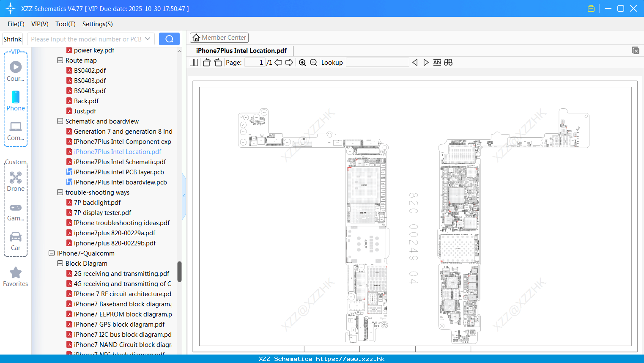Open Just.pdf

[85, 111]
